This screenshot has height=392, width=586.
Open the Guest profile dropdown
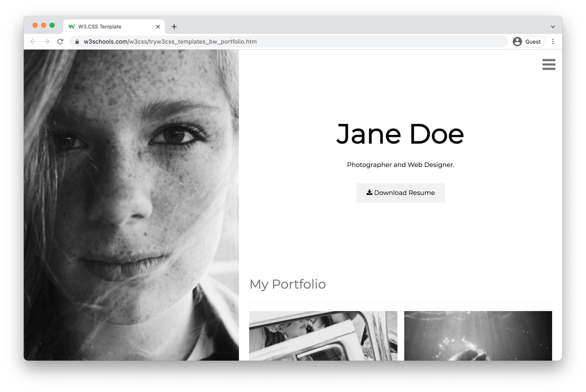529,42
